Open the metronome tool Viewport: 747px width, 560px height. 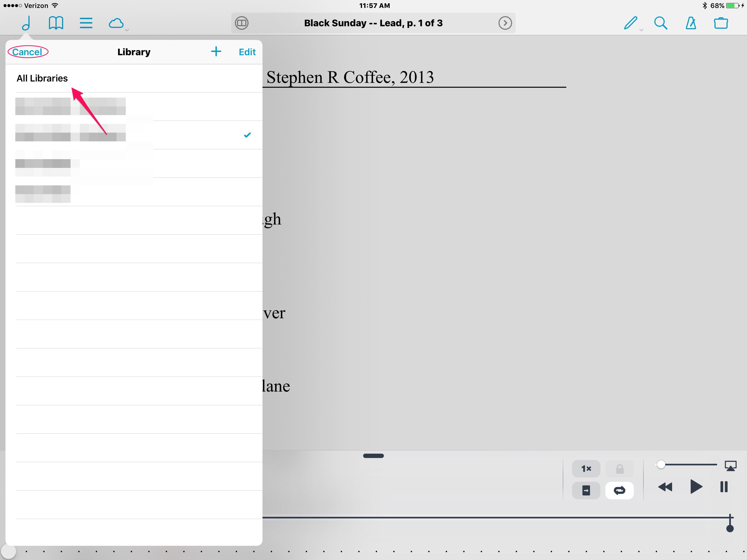pyautogui.click(x=691, y=23)
